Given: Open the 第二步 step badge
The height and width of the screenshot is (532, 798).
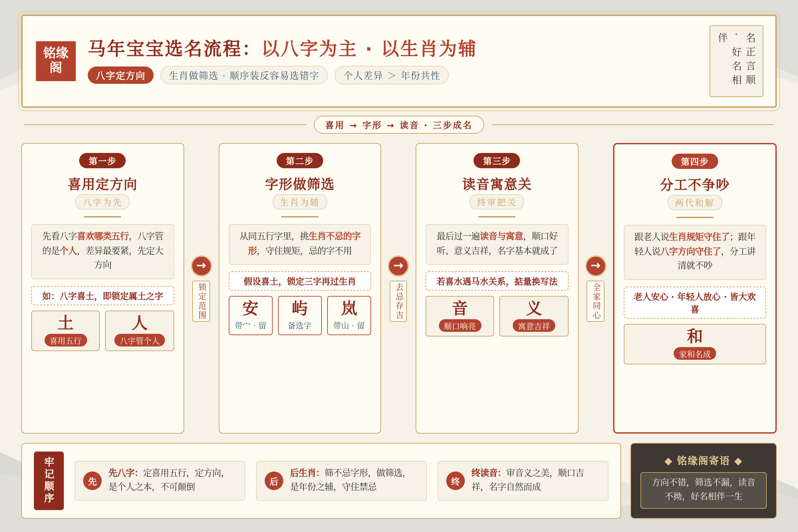Looking at the screenshot, I should pos(300,161).
